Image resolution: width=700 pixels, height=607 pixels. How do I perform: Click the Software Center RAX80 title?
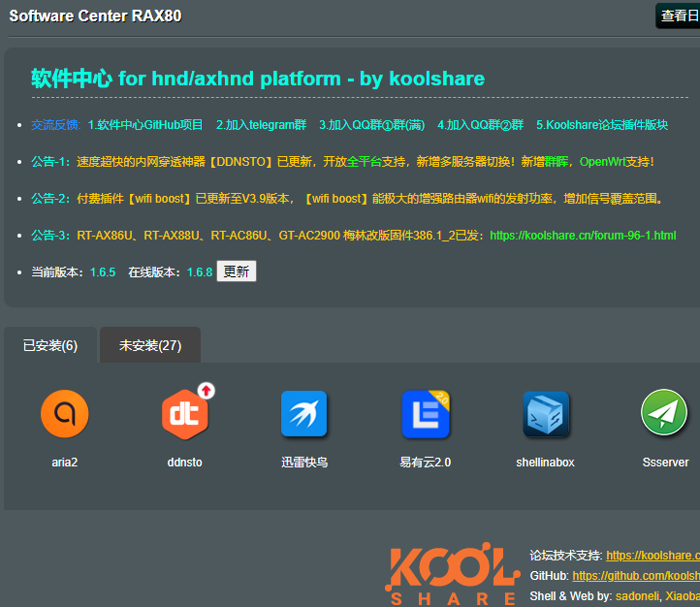[x=96, y=16]
